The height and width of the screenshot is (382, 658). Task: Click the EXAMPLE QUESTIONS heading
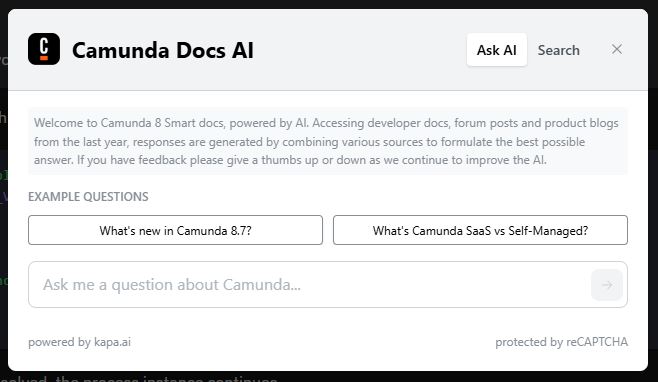(x=88, y=197)
